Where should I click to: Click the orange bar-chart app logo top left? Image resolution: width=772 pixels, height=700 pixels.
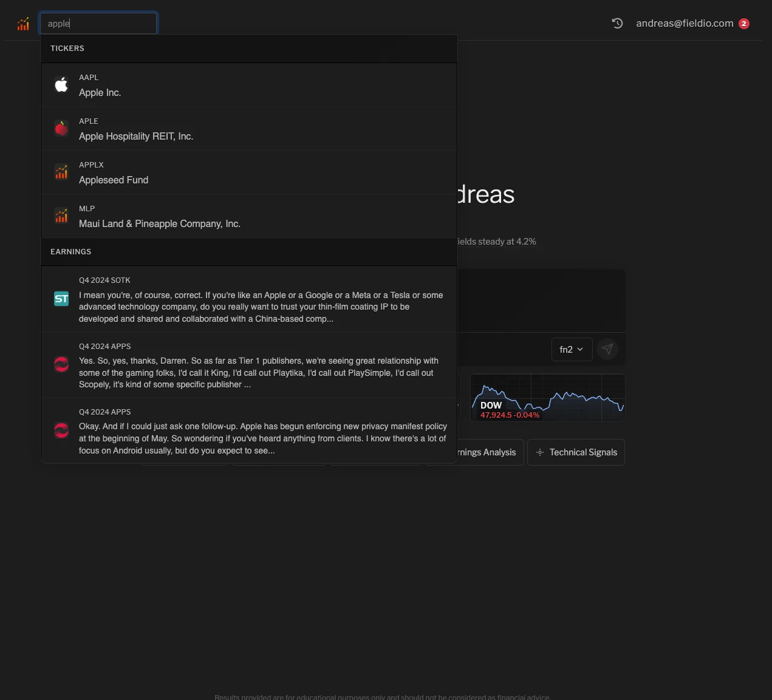coord(23,23)
